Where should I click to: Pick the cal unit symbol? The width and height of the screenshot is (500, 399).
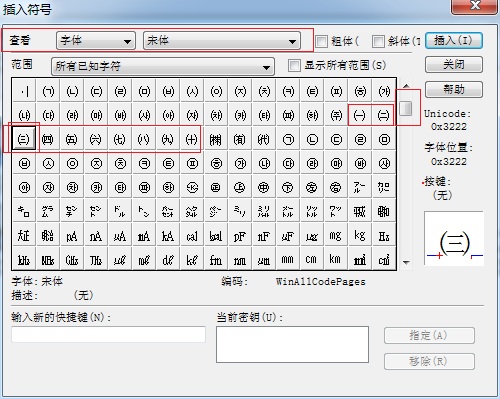point(192,235)
